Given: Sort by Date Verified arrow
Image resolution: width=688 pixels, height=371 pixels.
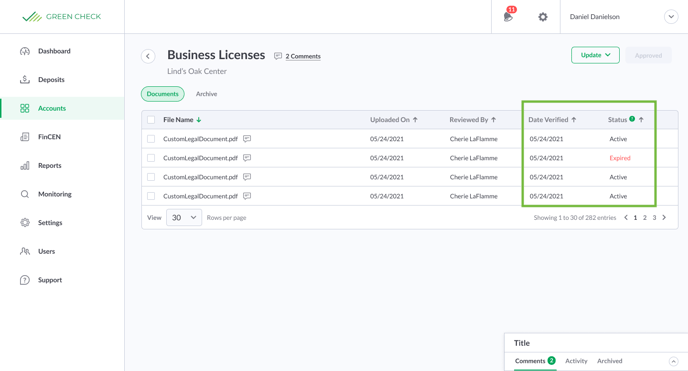Looking at the screenshot, I should [x=574, y=120].
